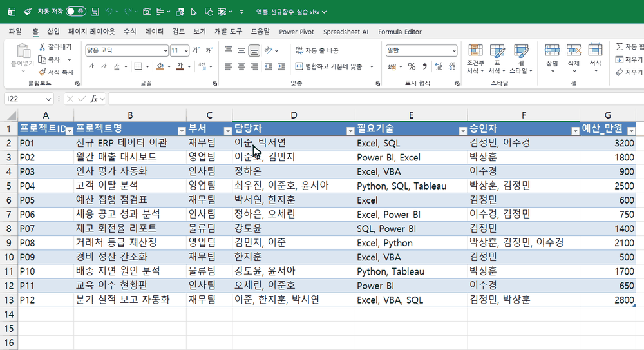The height and width of the screenshot is (350, 644).
Task: Click the Undo arrow icon
Action: pyautogui.click(x=109, y=12)
